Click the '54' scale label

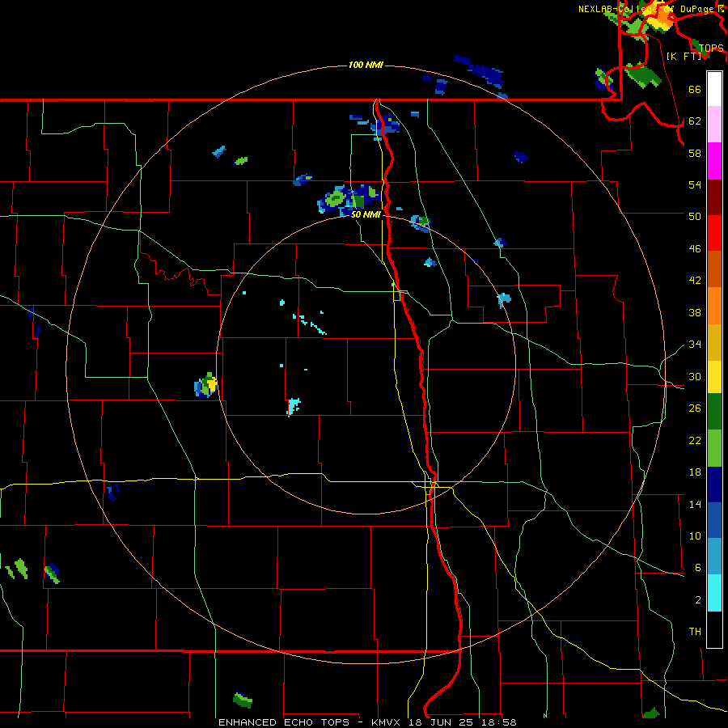tap(695, 184)
